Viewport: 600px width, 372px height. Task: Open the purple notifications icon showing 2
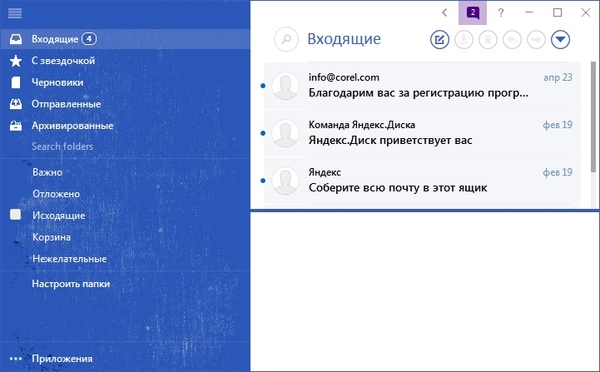(473, 13)
